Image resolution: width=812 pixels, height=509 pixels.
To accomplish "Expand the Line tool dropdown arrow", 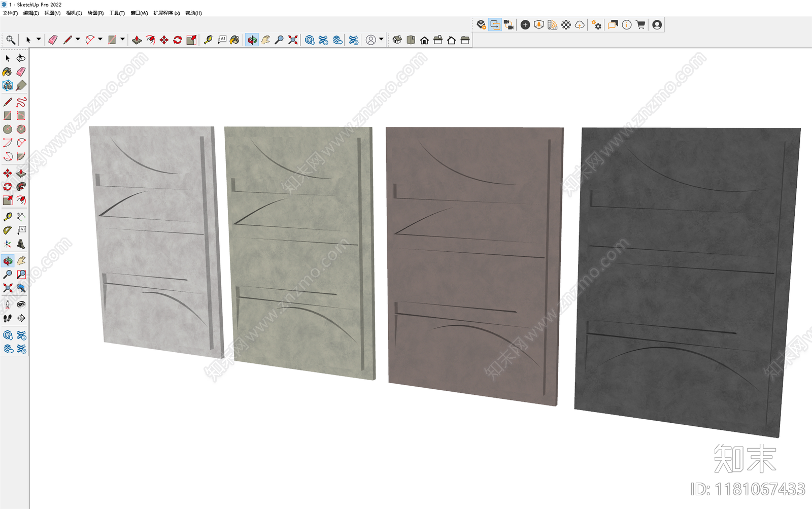I will (78, 40).
